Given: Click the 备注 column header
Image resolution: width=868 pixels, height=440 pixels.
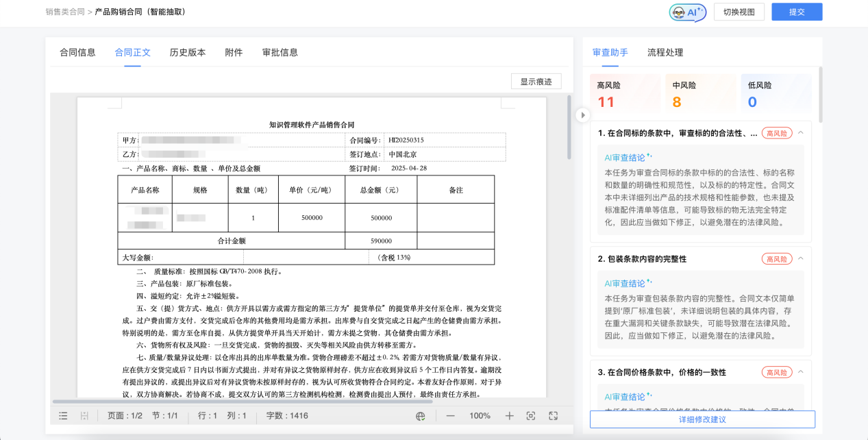Looking at the screenshot, I should pyautogui.click(x=456, y=190).
